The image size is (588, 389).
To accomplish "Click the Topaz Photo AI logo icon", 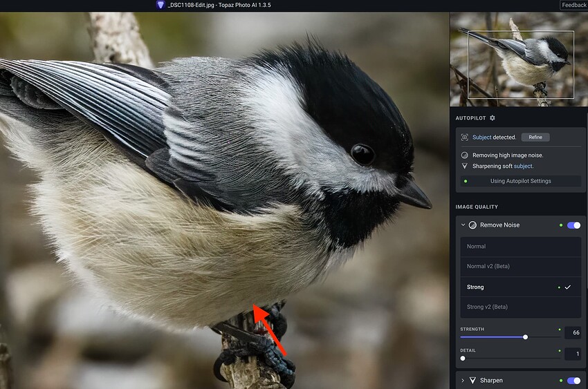I will (160, 5).
